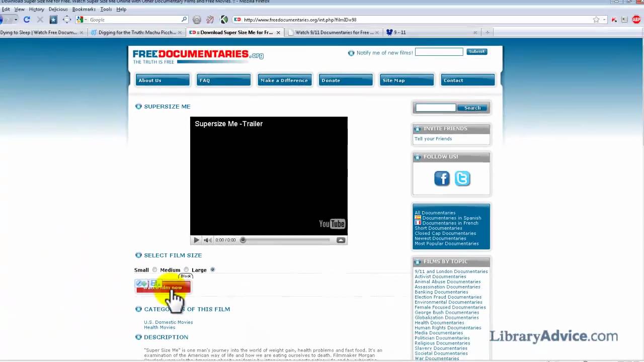This screenshot has width=644, height=362.
Task: Select the Medium film size radio button
Action: 186,270
